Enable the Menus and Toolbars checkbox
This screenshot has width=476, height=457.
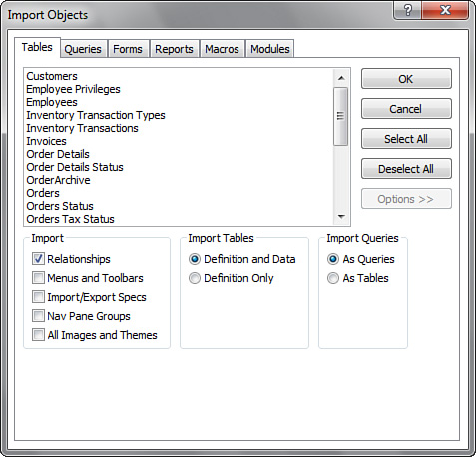(38, 278)
